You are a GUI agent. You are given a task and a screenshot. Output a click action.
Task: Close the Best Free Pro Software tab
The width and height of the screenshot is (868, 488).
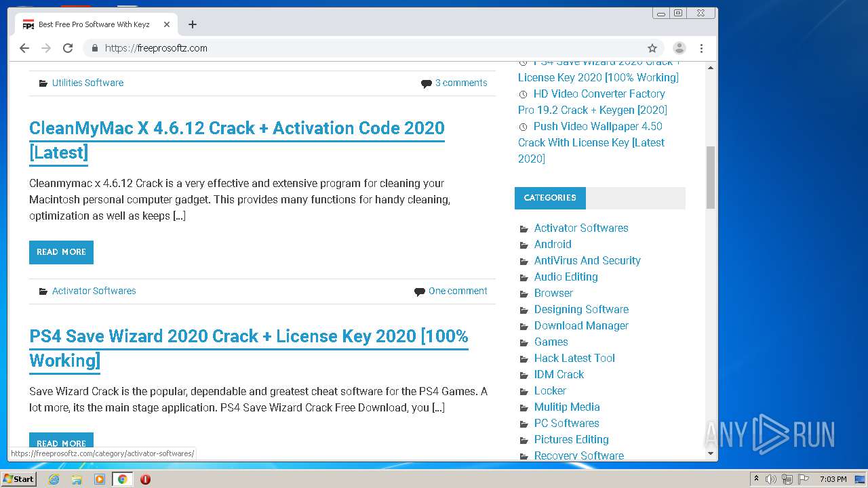pyautogui.click(x=167, y=24)
